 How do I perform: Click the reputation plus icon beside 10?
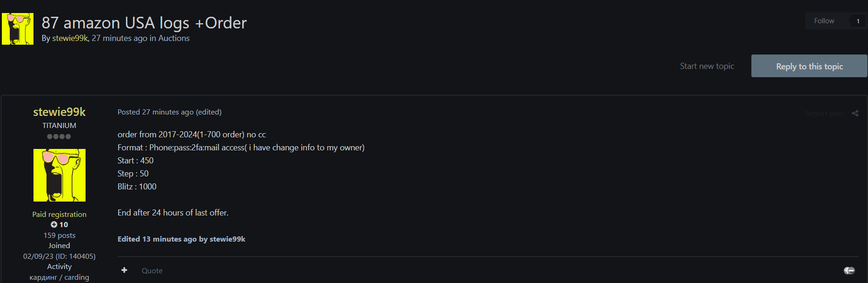pyautogui.click(x=54, y=224)
